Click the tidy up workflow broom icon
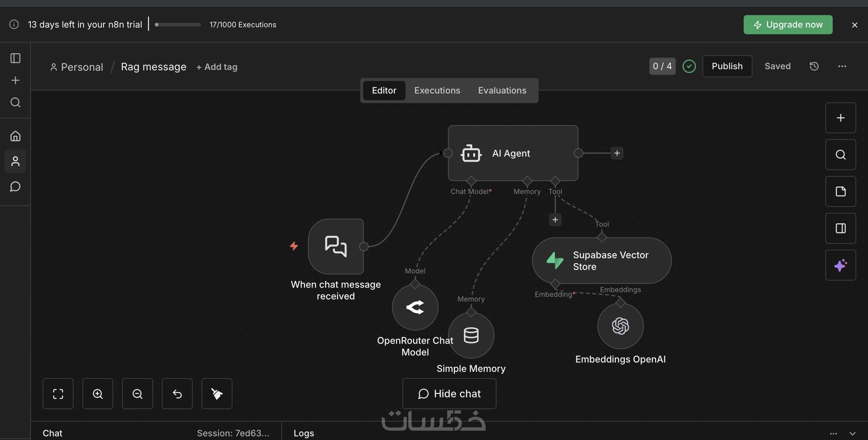Screen dimensions: 868x440 pos(217,394)
